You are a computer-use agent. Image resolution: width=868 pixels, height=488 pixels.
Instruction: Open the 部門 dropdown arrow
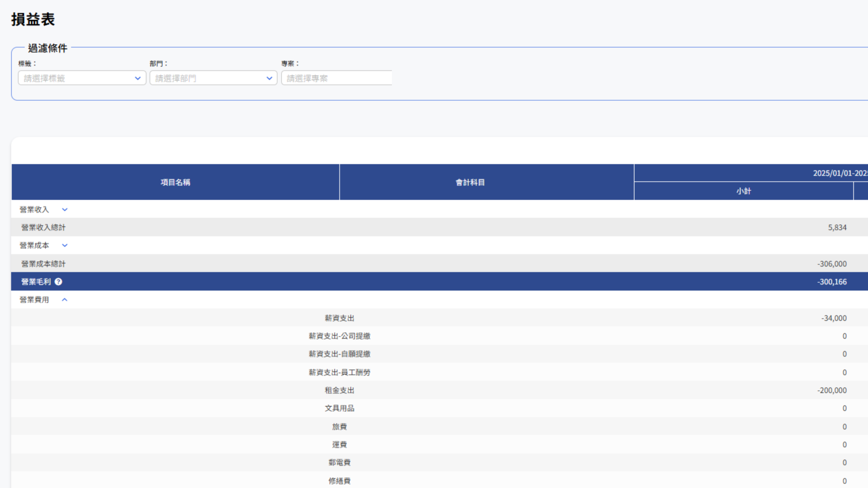[x=269, y=78]
